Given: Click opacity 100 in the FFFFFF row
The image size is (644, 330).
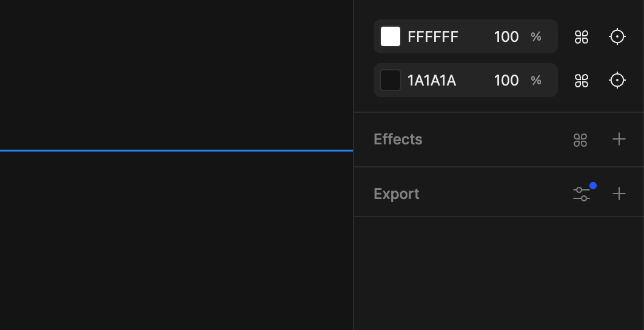Looking at the screenshot, I should pyautogui.click(x=506, y=37).
